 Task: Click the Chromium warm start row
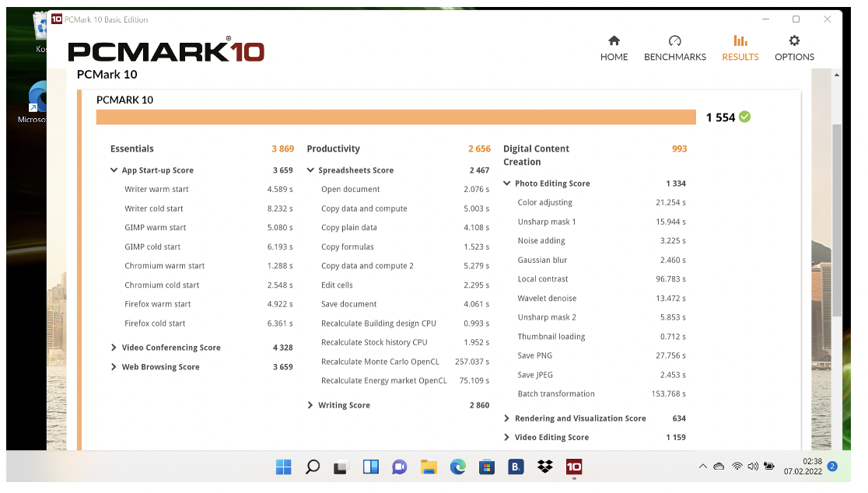(208, 266)
